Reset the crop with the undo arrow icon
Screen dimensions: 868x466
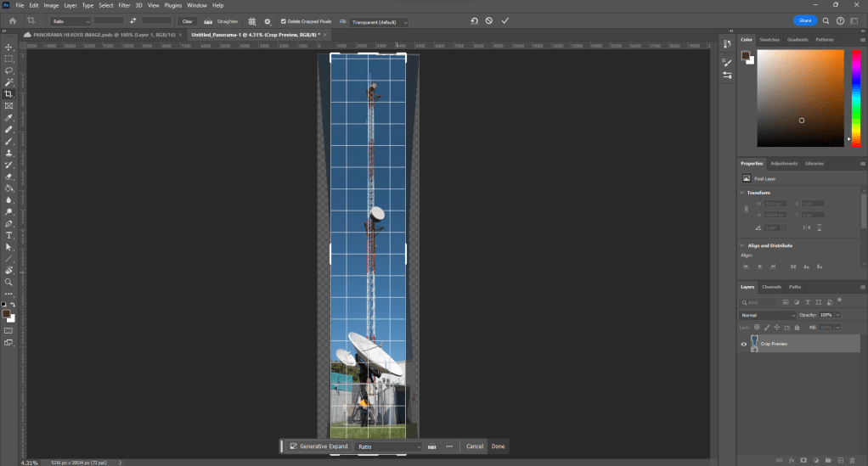(474, 20)
